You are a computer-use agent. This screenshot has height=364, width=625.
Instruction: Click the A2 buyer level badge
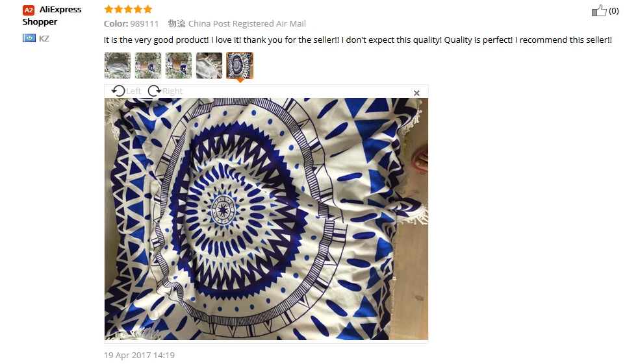[29, 10]
